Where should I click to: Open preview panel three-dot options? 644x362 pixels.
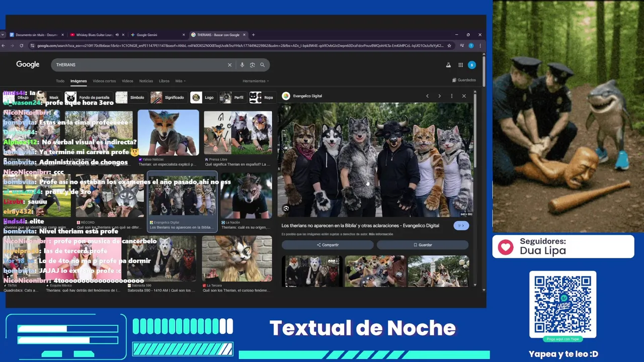451,96
